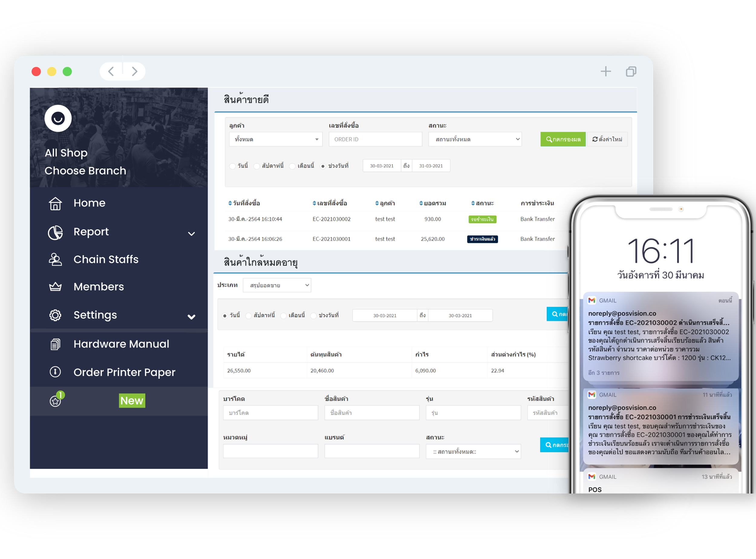756x559 pixels.
Task: Click on ORDER ID input field
Action: (x=375, y=139)
